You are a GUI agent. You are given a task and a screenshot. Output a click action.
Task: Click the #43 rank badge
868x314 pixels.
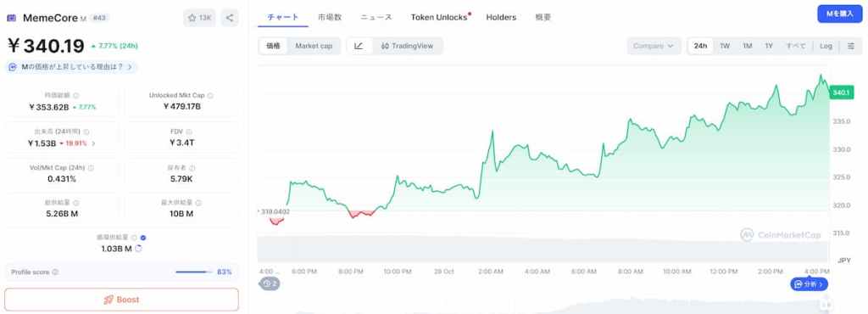(x=99, y=18)
